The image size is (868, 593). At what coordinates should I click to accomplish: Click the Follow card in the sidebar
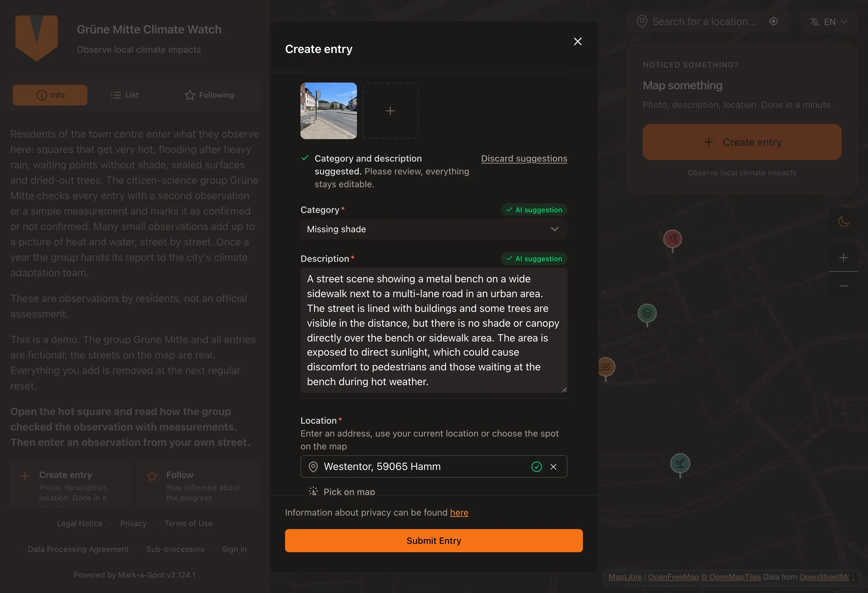[x=198, y=485]
